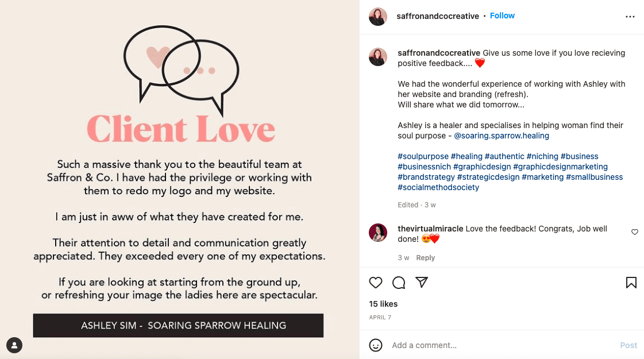Open the #soulpurpose hashtag
Screen dimensions: 644x359
tap(423, 156)
